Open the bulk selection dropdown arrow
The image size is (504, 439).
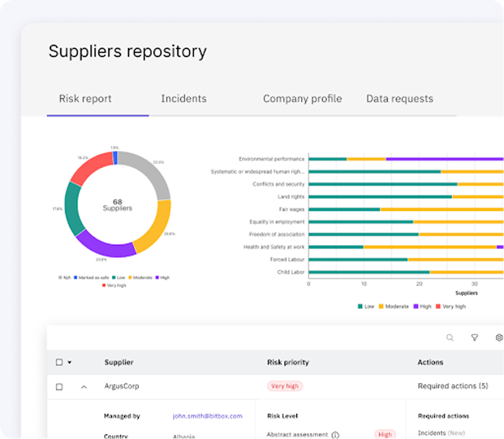70,362
